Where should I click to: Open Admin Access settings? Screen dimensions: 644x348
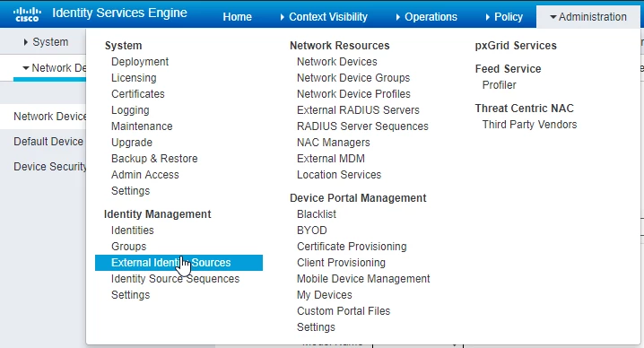144,175
